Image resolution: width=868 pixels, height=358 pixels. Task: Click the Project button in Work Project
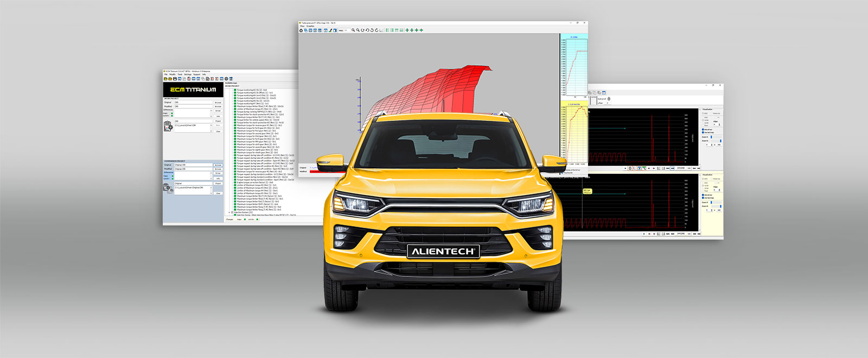click(218, 121)
